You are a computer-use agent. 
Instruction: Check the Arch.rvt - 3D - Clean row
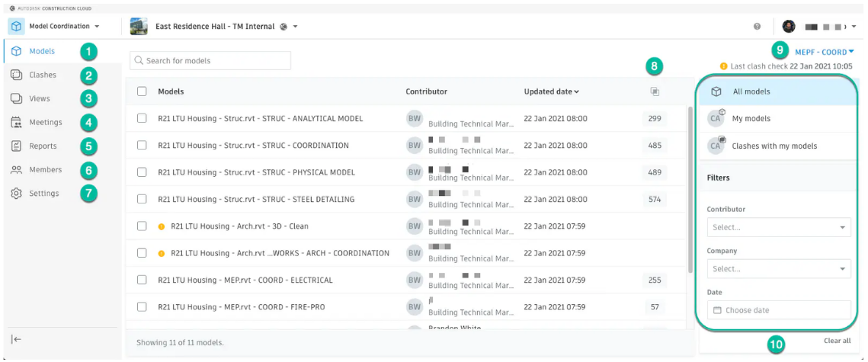pyautogui.click(x=142, y=226)
